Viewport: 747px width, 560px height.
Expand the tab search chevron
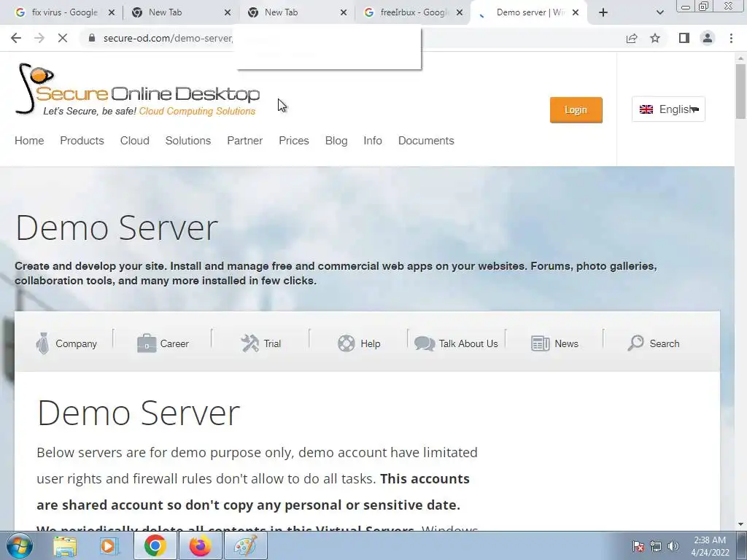pos(659,12)
